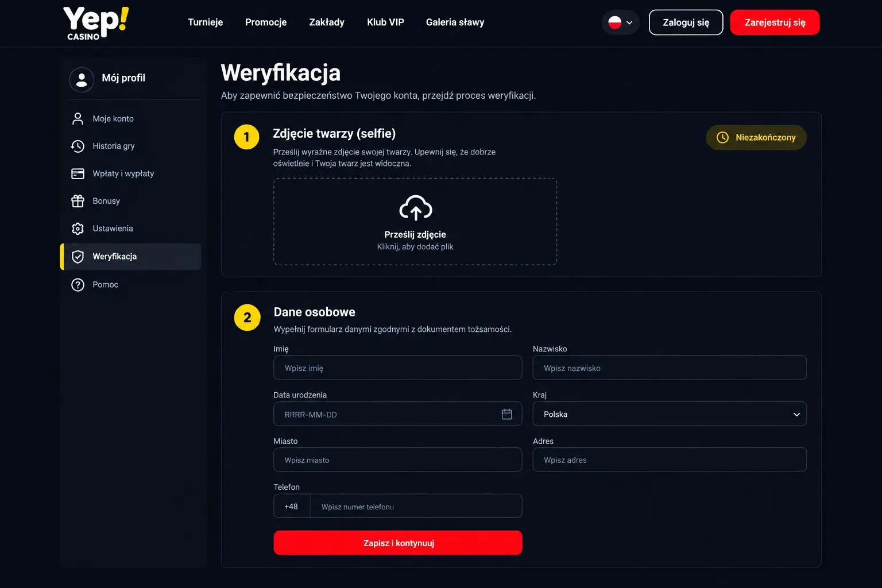Viewport: 882px width, 588px height.
Task: Click the Telefon field label
Action: (x=287, y=487)
